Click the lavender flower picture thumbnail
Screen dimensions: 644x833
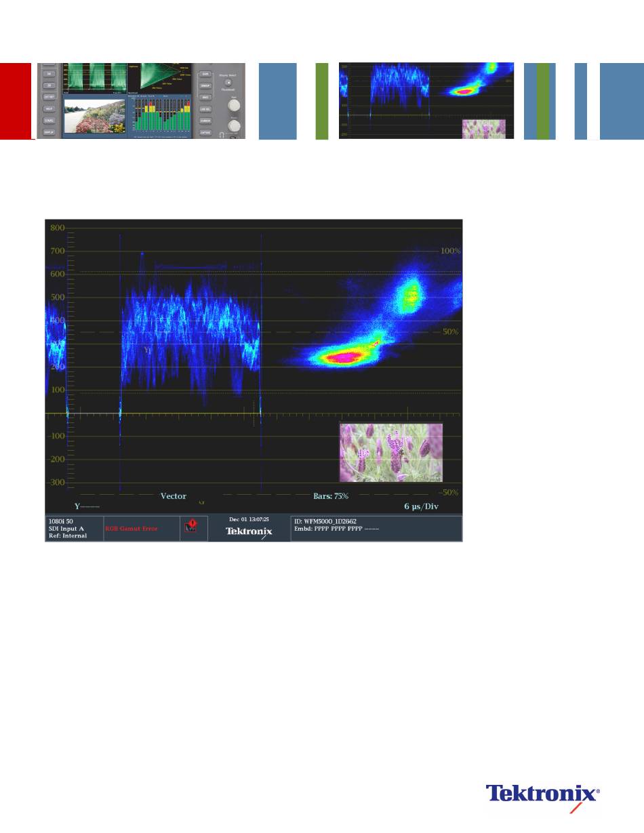(x=391, y=452)
